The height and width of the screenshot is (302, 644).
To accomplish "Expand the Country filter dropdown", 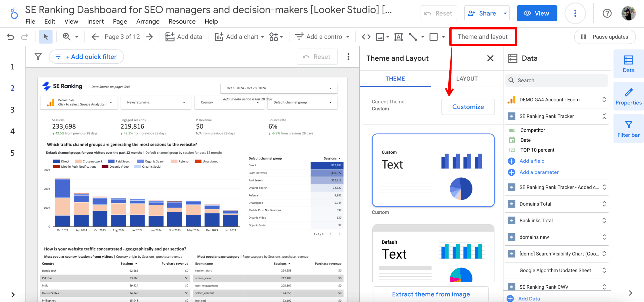I will click(258, 102).
